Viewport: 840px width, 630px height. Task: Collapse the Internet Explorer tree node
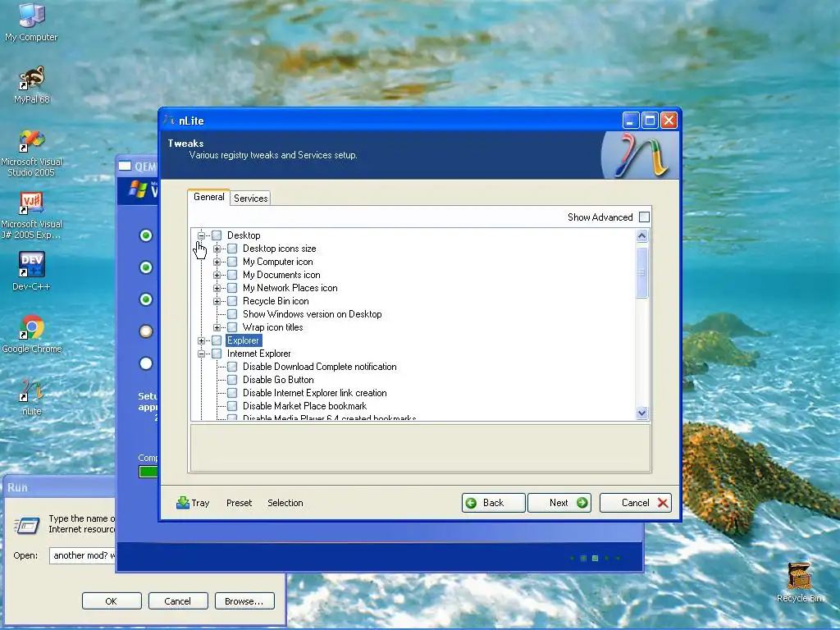[x=201, y=354]
